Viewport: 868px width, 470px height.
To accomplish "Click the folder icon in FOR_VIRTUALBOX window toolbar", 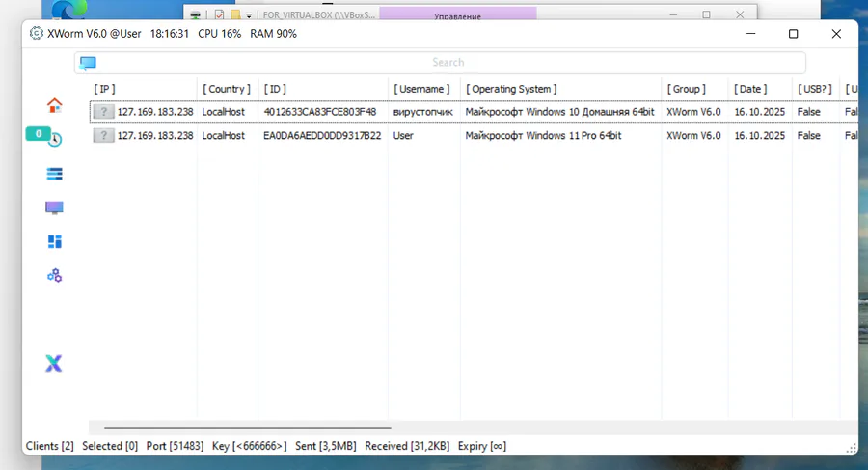I will click(236, 15).
